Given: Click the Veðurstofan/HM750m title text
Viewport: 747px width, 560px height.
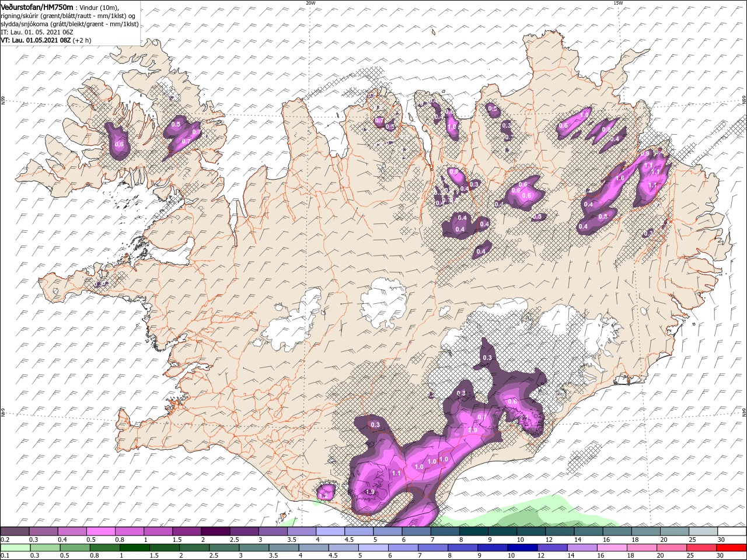Looking at the screenshot, I should [x=37, y=6].
